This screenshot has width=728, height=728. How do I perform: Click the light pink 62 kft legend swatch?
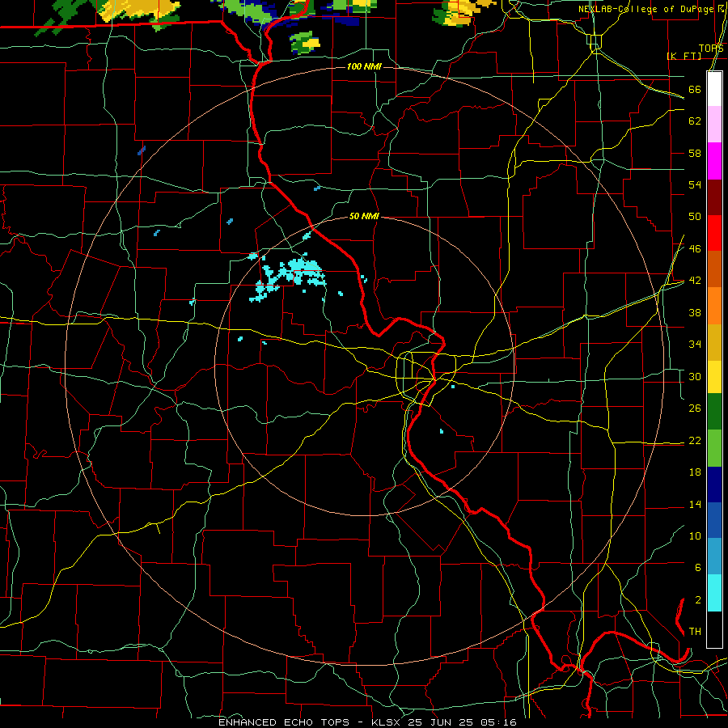tap(714, 125)
